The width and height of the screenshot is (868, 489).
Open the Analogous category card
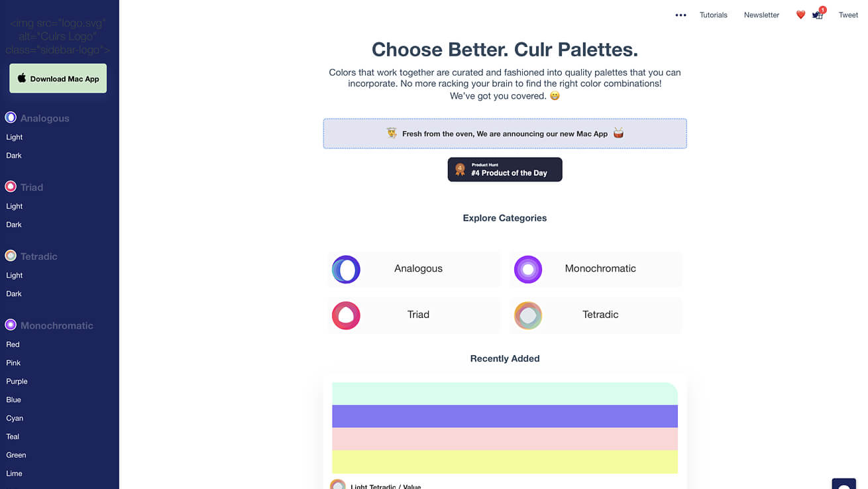[x=414, y=269]
